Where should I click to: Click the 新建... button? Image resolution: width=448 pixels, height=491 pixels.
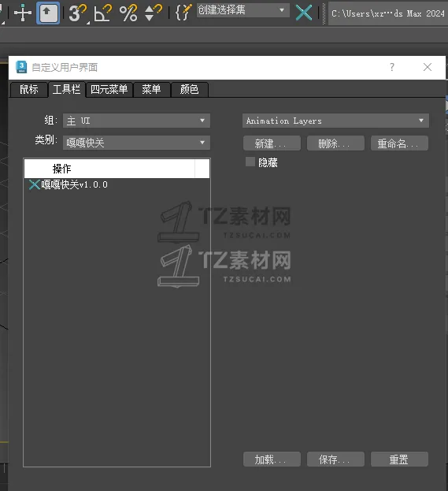(272, 143)
